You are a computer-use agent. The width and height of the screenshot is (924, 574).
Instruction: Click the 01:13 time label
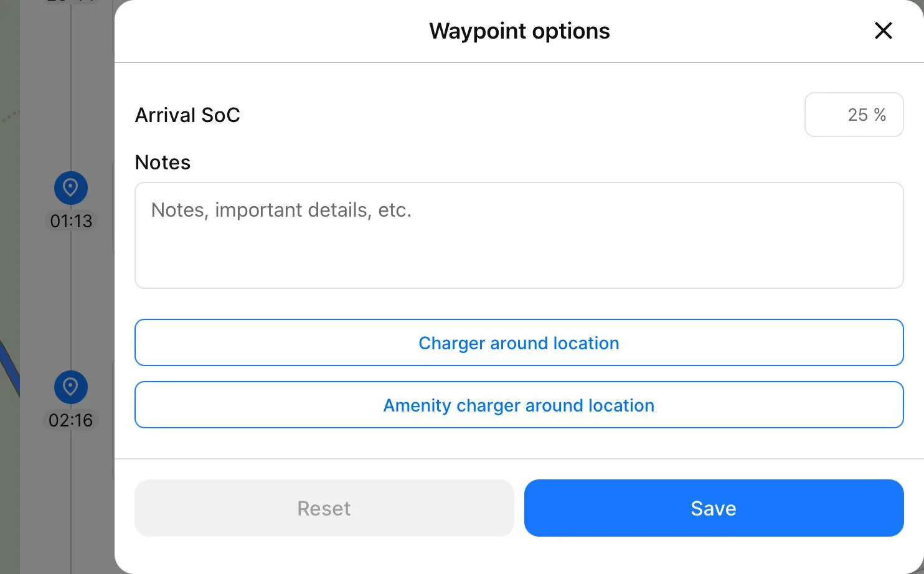click(71, 221)
